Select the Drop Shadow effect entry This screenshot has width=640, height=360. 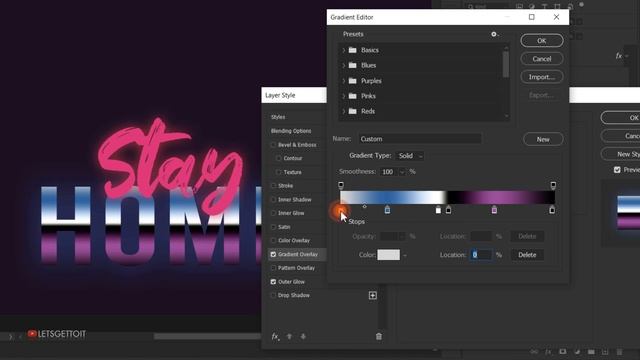click(294, 295)
